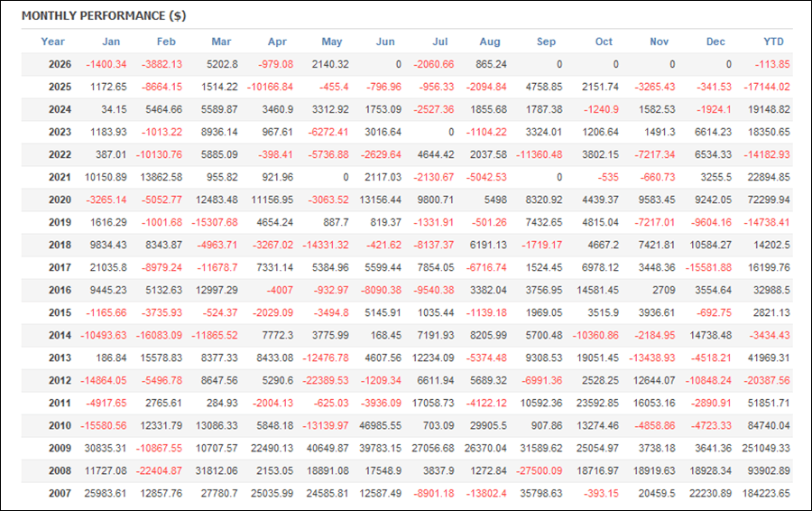Select the 2025 April value -10166.84

(270, 87)
